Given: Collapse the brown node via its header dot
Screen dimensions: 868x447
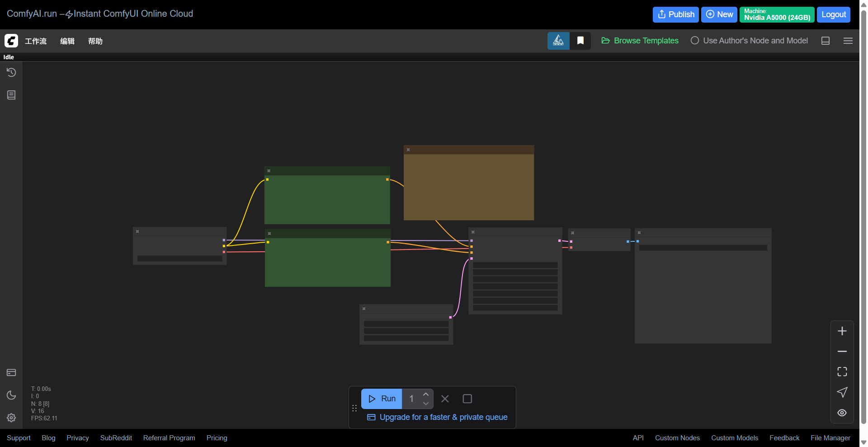Looking at the screenshot, I should click(x=408, y=150).
